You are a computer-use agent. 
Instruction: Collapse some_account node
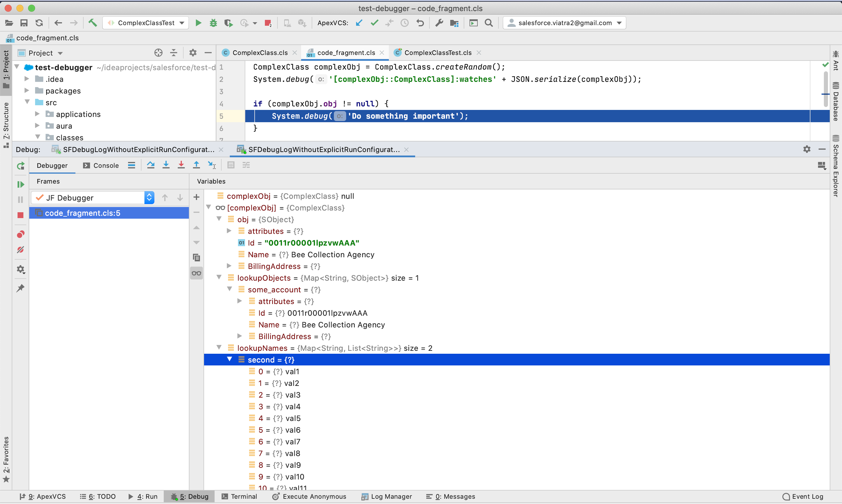[230, 289]
